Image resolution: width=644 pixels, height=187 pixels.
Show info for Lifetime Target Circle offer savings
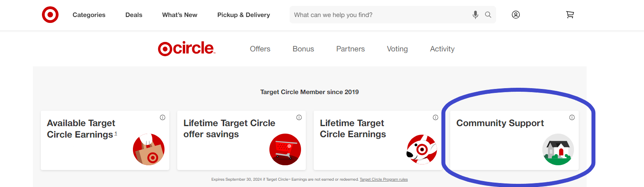pyautogui.click(x=299, y=117)
